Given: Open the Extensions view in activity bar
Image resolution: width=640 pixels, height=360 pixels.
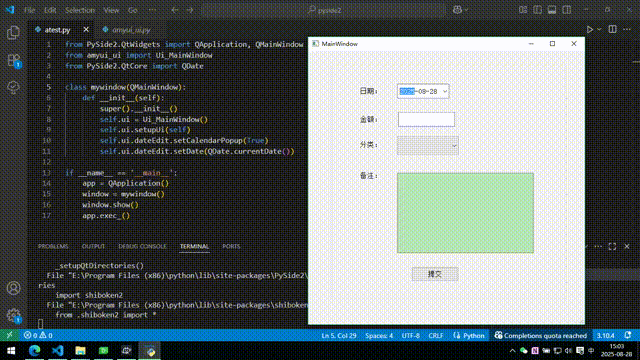Looking at the screenshot, I should click(x=13, y=60).
